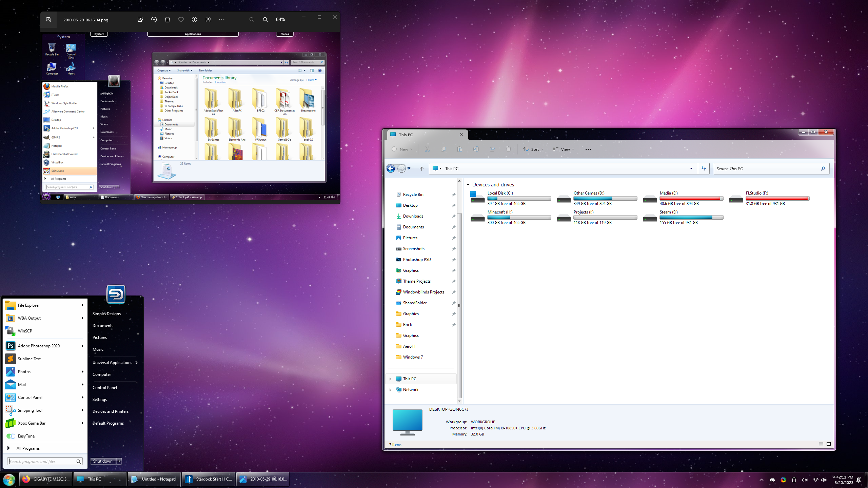The image size is (868, 488).
Task: Expand the address bar history dropdown
Action: click(691, 168)
